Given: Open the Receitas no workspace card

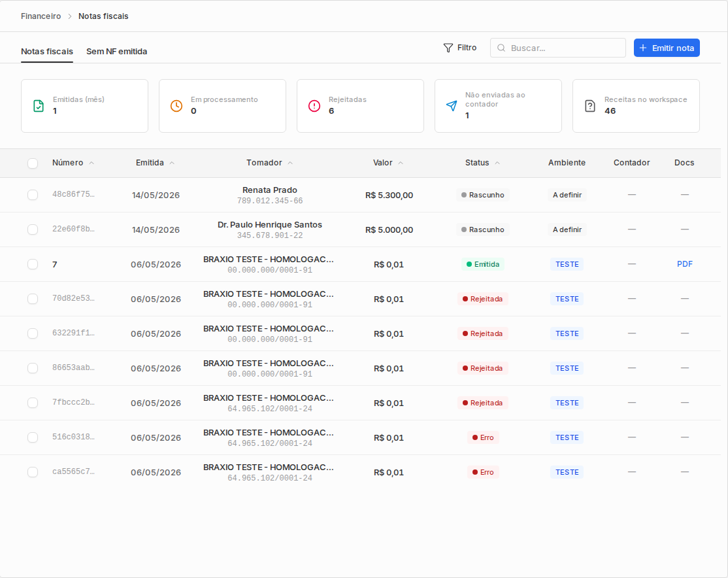Looking at the screenshot, I should tap(636, 106).
